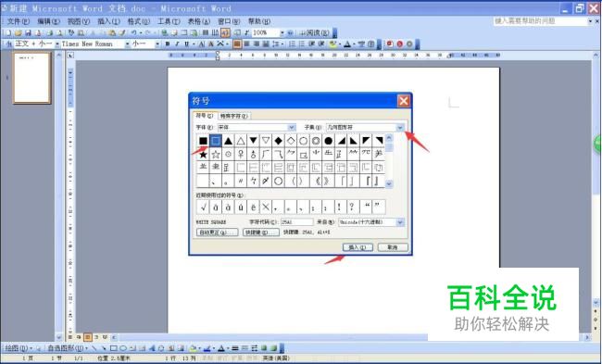602x364 pixels.
Task: Switch to normal view button at bottom left
Action: click(70, 337)
